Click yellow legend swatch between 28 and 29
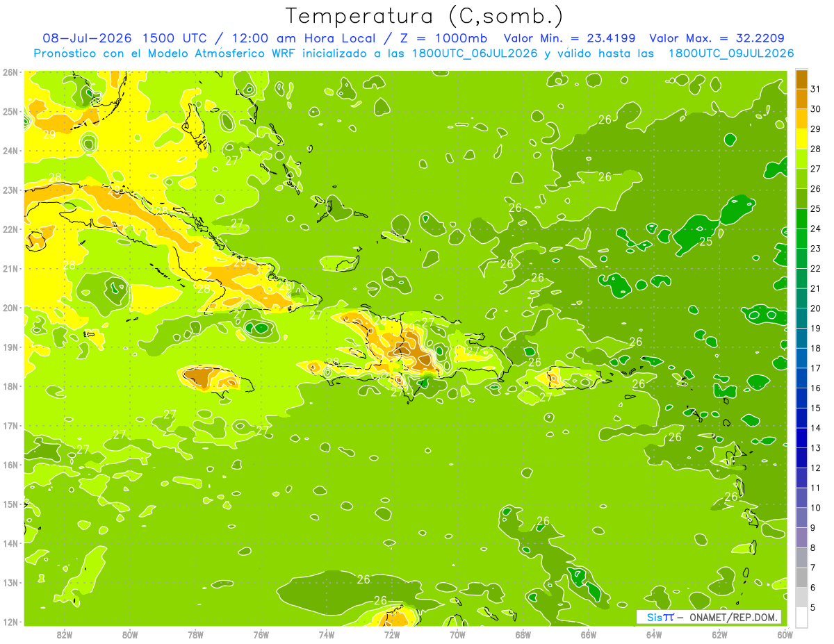 [x=801, y=139]
